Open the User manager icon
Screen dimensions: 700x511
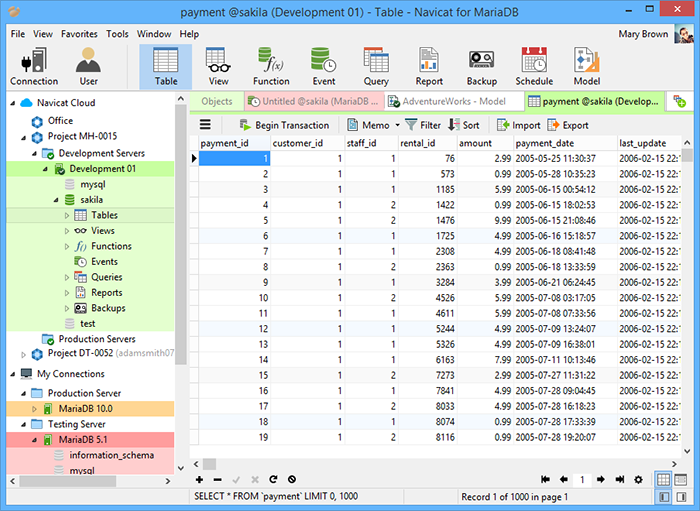(x=88, y=67)
